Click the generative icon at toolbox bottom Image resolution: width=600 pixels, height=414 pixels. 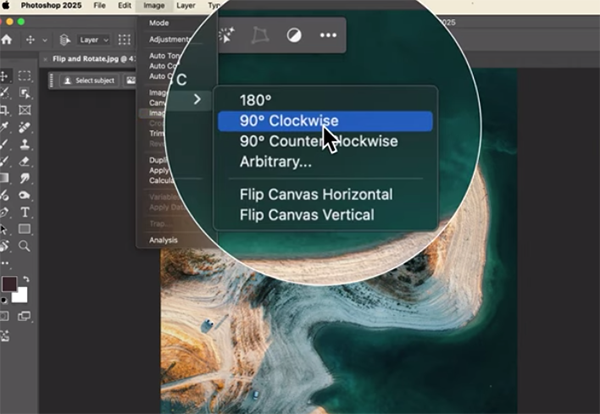4,337
